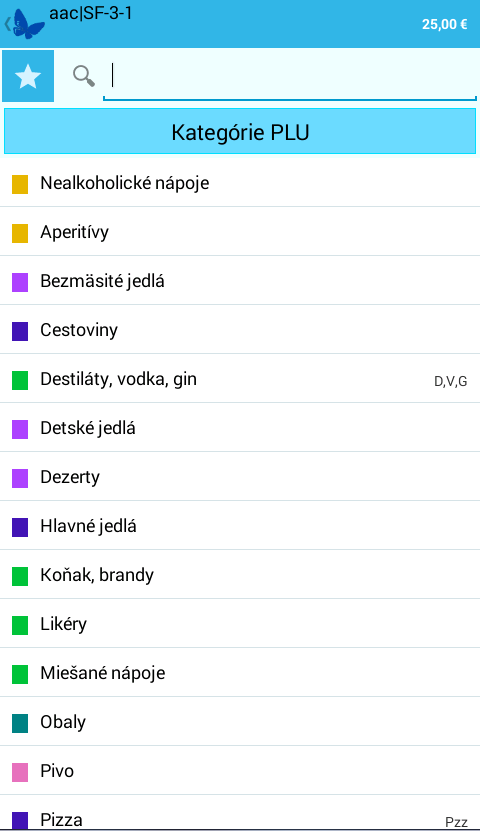
Task: Open the Bezmäsité jedlá category
Action: [x=240, y=281]
